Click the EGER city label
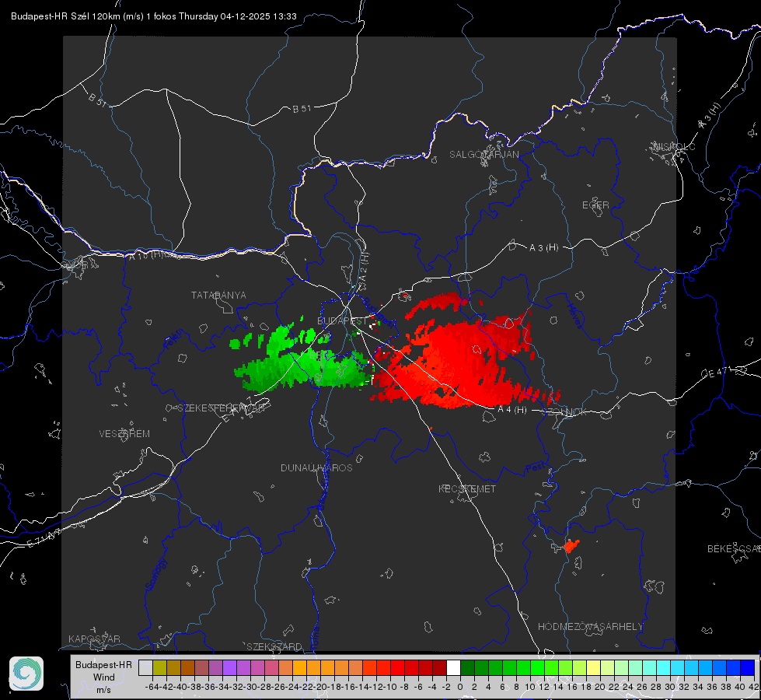Viewport: 761px width, 700px height. tap(595, 205)
